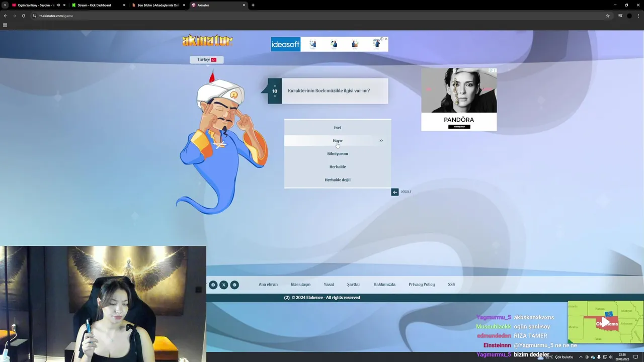Expand the tab search dropdown arrow
Image resolution: width=644 pixels, height=362 pixels.
pos(5,5)
